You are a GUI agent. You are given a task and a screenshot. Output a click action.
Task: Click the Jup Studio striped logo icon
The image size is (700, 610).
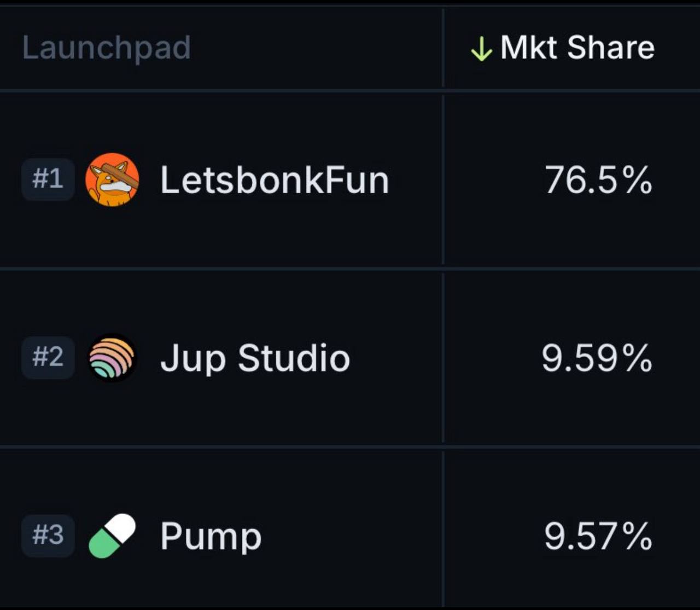click(x=112, y=358)
